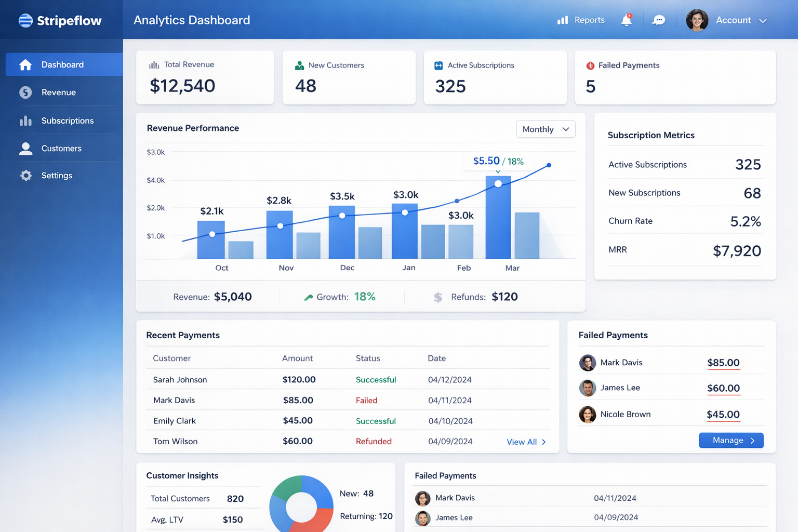Click the Failed Payments alert icon
The width and height of the screenshot is (798, 532).
coord(590,65)
